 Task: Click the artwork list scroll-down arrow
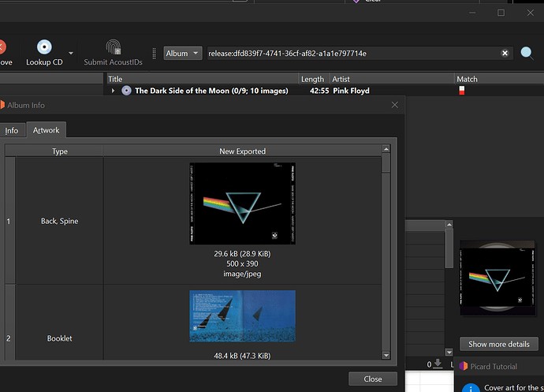click(386, 355)
